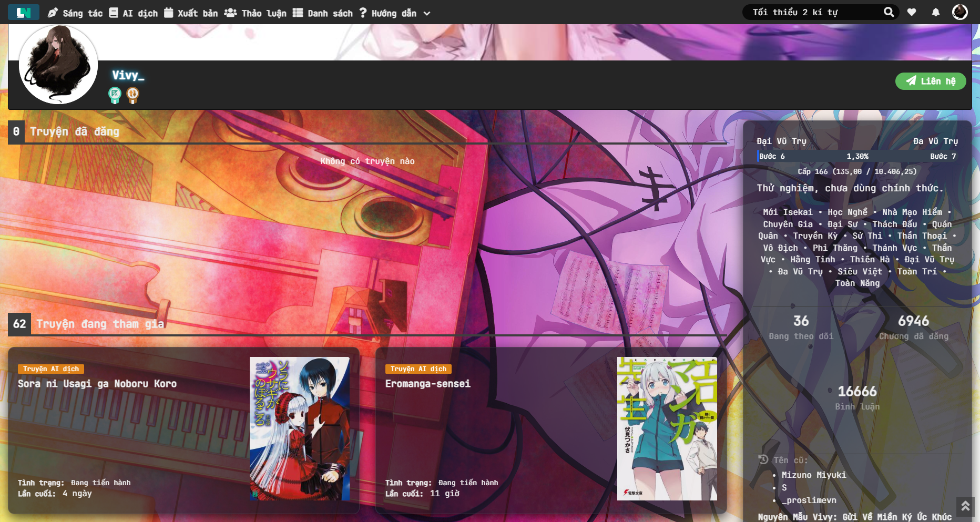Viewport: 980px width, 522px height.
Task: Click Sora ni Usagi cover image
Action: pyautogui.click(x=300, y=428)
